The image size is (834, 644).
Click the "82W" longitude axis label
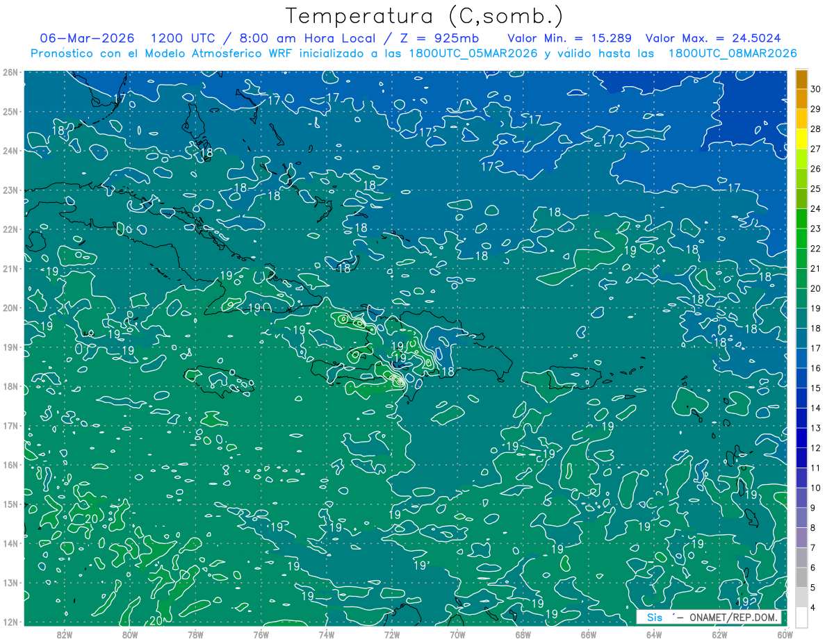(65, 634)
